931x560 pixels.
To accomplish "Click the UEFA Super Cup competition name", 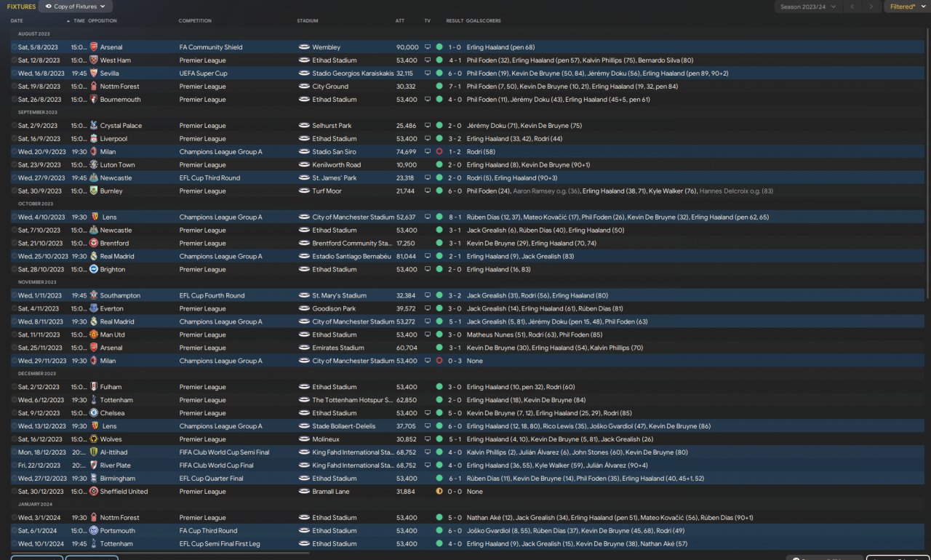I will pyautogui.click(x=204, y=73).
